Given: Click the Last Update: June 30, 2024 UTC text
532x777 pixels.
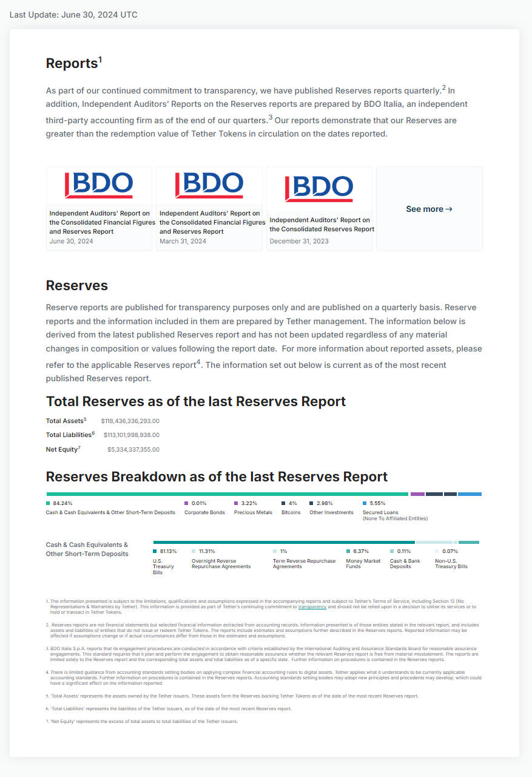Looking at the screenshot, I should click(x=73, y=15).
